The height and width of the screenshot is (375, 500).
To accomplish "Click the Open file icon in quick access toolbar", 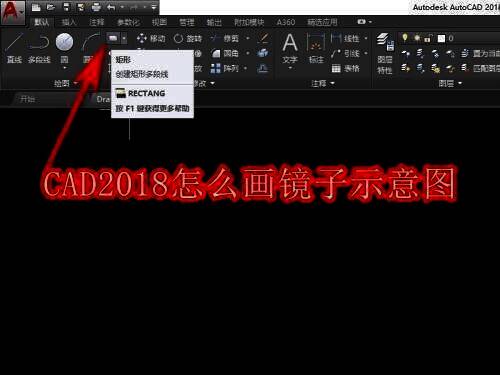I will 51,7.
